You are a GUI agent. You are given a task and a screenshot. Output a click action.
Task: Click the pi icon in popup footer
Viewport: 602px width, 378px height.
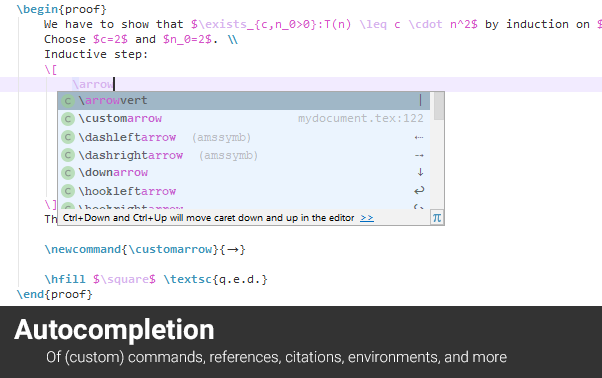(x=437, y=218)
